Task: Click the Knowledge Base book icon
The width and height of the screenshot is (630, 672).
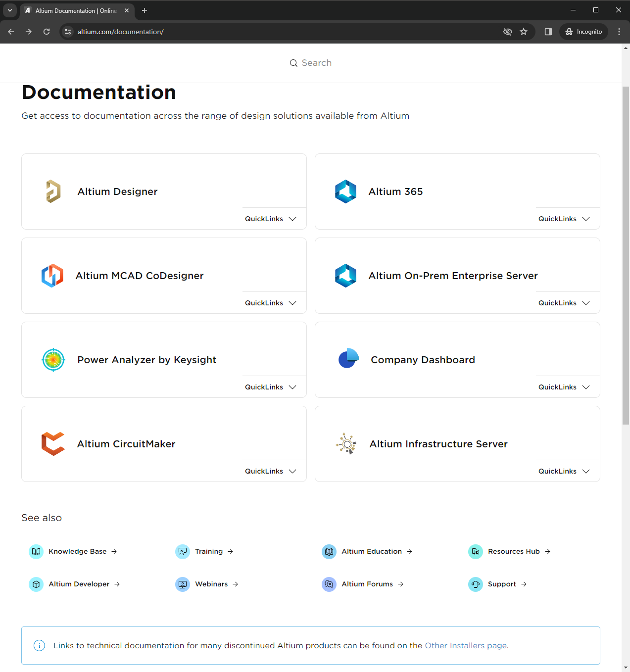Action: 36,551
